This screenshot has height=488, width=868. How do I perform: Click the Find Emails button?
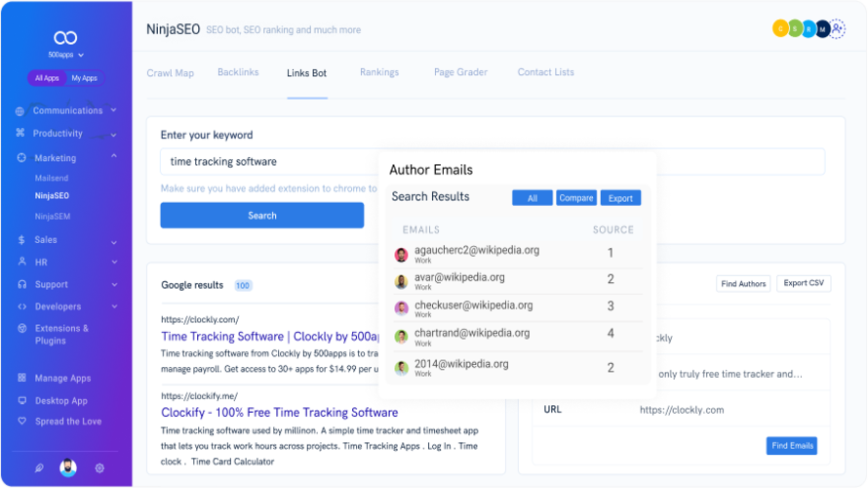792,446
